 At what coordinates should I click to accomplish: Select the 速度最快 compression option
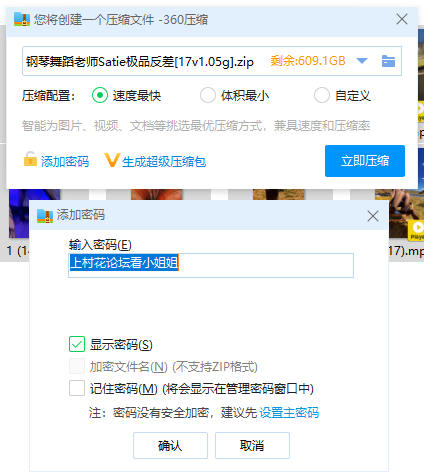pyautogui.click(x=100, y=95)
